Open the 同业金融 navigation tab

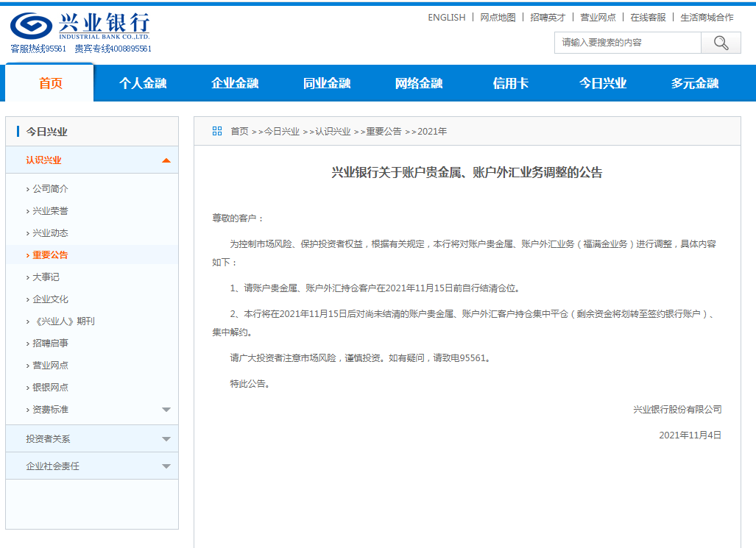(x=327, y=83)
